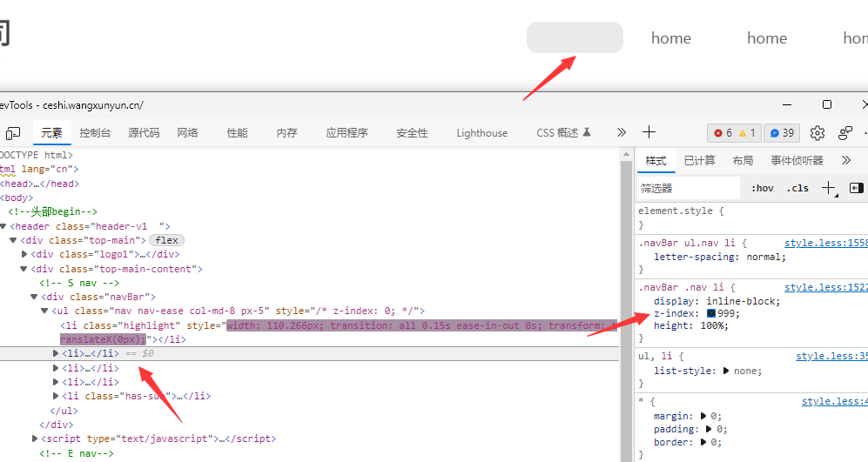Click z-index color swatch before 999
The height and width of the screenshot is (462, 868).
point(711,313)
